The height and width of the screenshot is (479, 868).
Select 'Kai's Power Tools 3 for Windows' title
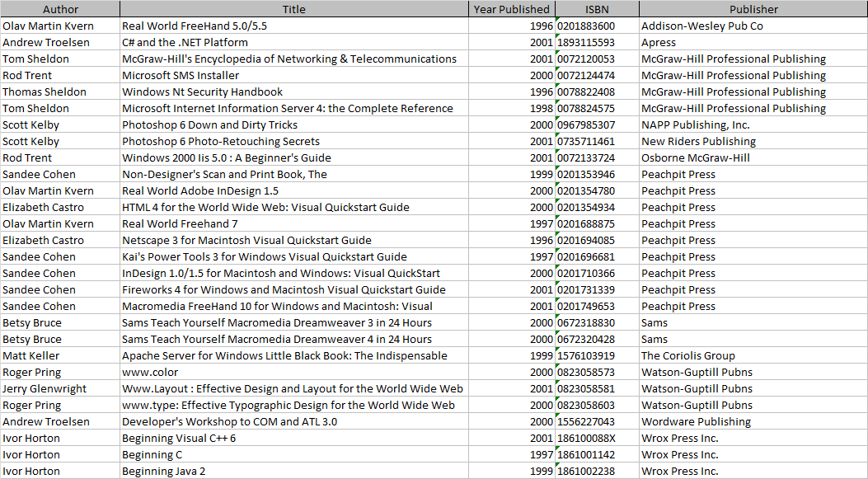pyautogui.click(x=294, y=257)
